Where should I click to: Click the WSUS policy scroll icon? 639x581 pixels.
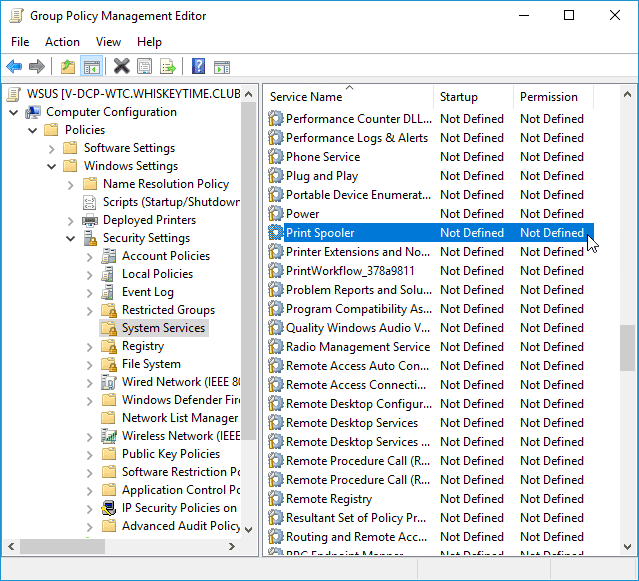click(14, 94)
